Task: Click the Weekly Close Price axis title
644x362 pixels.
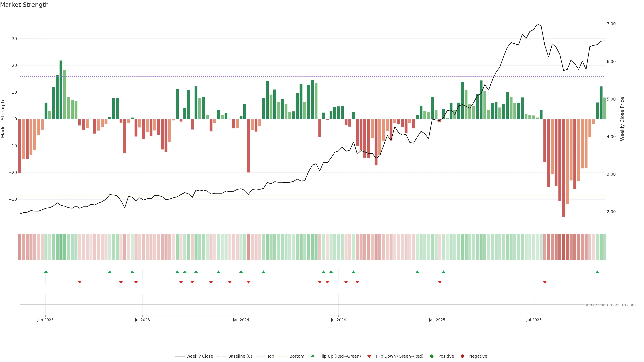Action: coord(622,119)
